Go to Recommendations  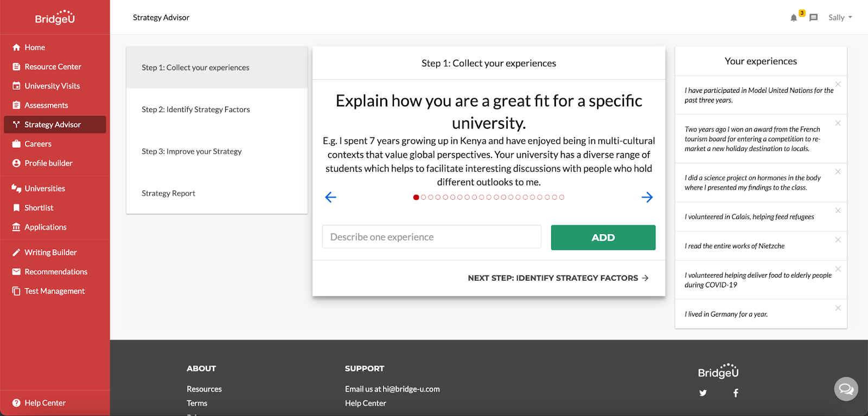click(55, 272)
